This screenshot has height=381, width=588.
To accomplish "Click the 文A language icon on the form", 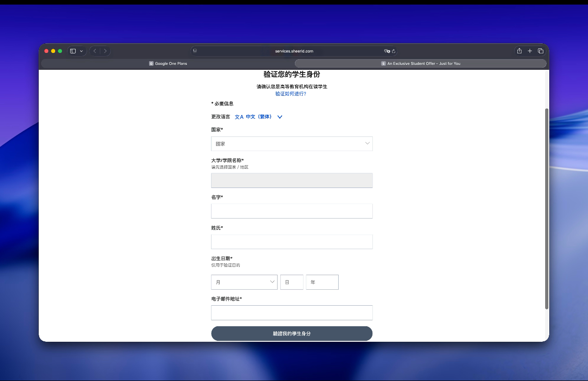I will [x=239, y=117].
